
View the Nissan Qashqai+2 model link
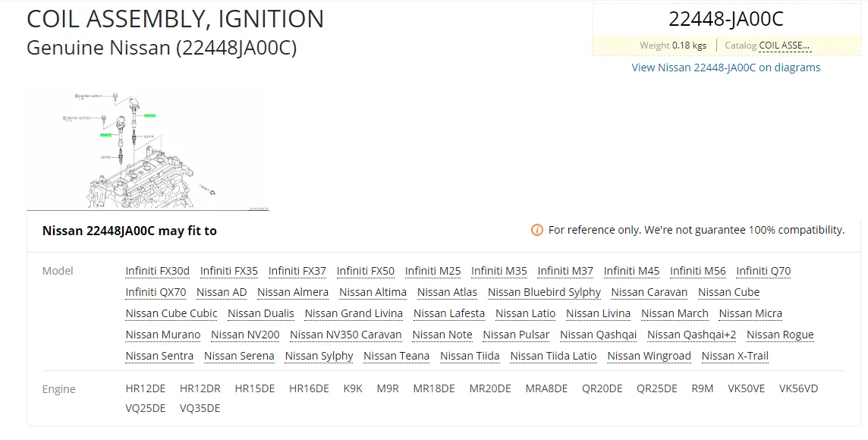pyautogui.click(x=691, y=335)
